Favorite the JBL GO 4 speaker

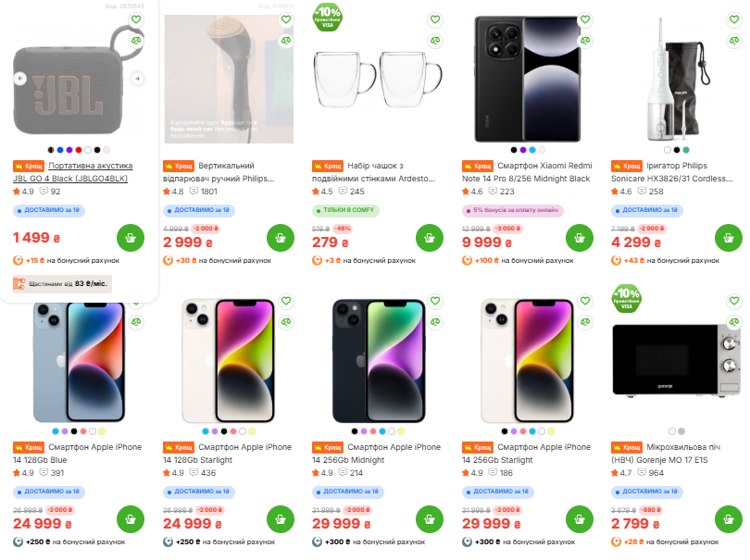[x=136, y=19]
